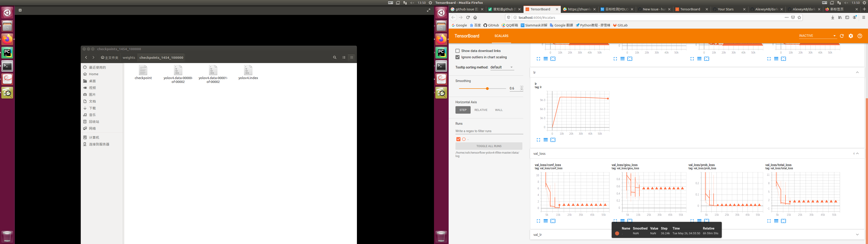Adjust the Smoothing slider handle
This screenshot has height=244, width=868.
tap(487, 89)
